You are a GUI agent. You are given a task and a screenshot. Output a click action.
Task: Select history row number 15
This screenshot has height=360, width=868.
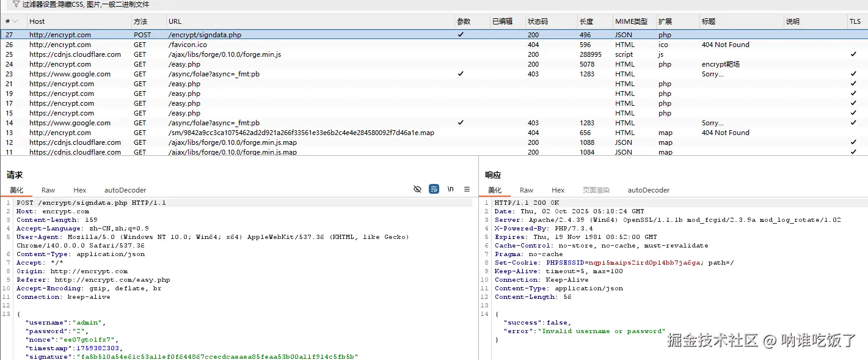point(434,113)
